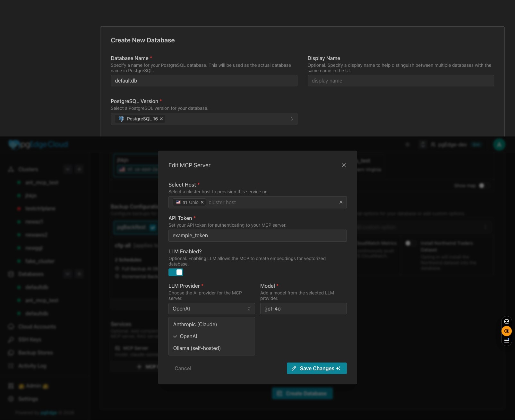
Task: Remove the n1 Ohio host chip
Action: (x=202, y=202)
